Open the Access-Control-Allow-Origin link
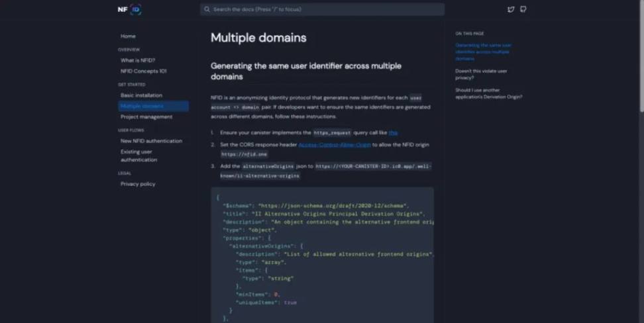Image resolution: width=644 pixels, height=323 pixels. tap(335, 144)
